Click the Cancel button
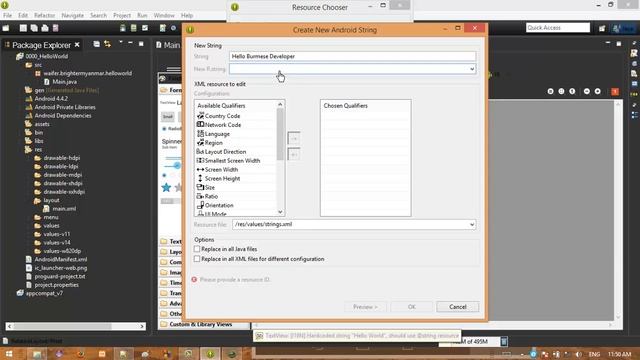640x360 pixels. 458,307
